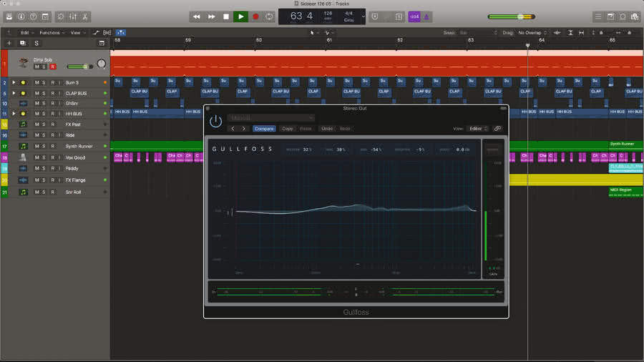Add new track with plus button
This screenshot has height=362, width=644.
click(9, 43)
